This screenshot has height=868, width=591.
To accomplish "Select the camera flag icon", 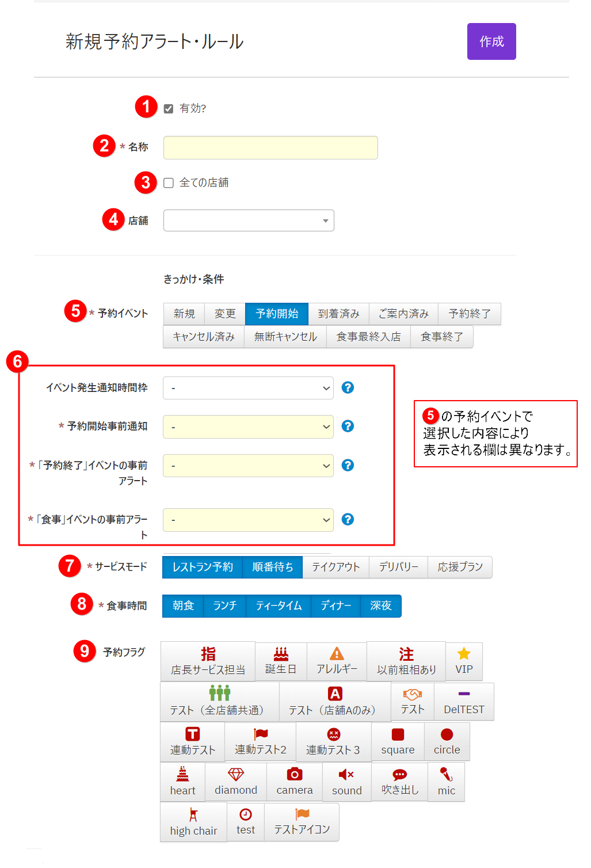I will coord(295,782).
